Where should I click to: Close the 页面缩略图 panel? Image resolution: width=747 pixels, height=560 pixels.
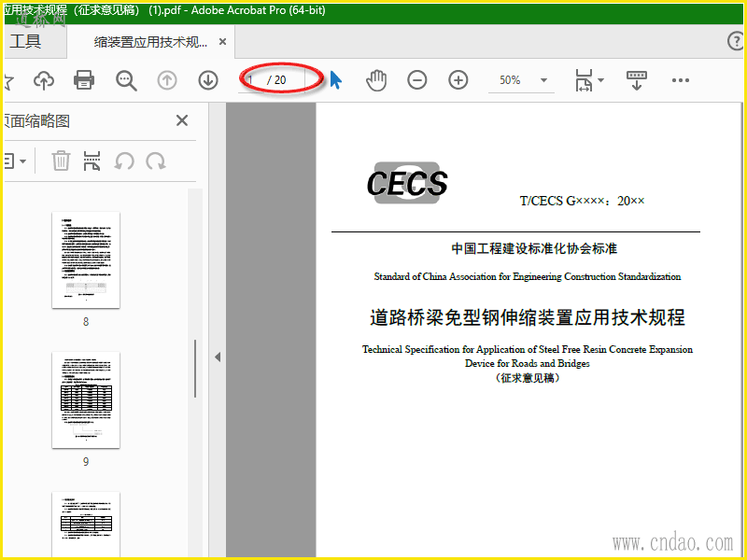coord(182,120)
